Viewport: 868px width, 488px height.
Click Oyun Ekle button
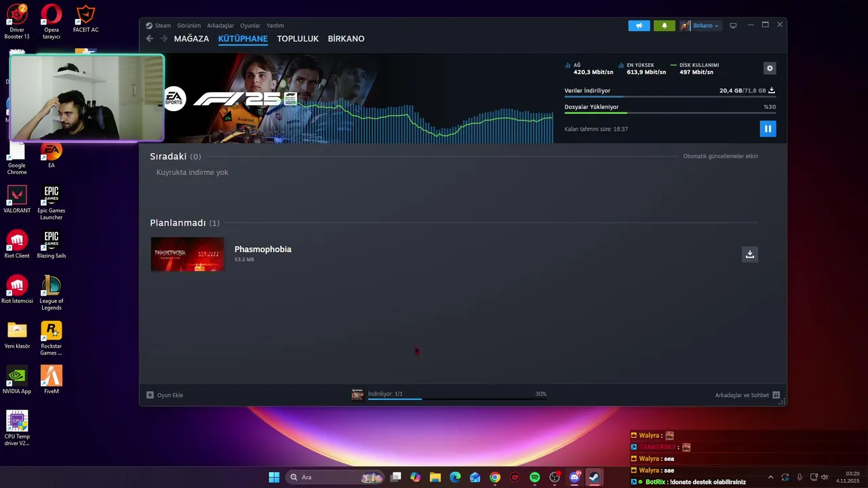click(165, 395)
